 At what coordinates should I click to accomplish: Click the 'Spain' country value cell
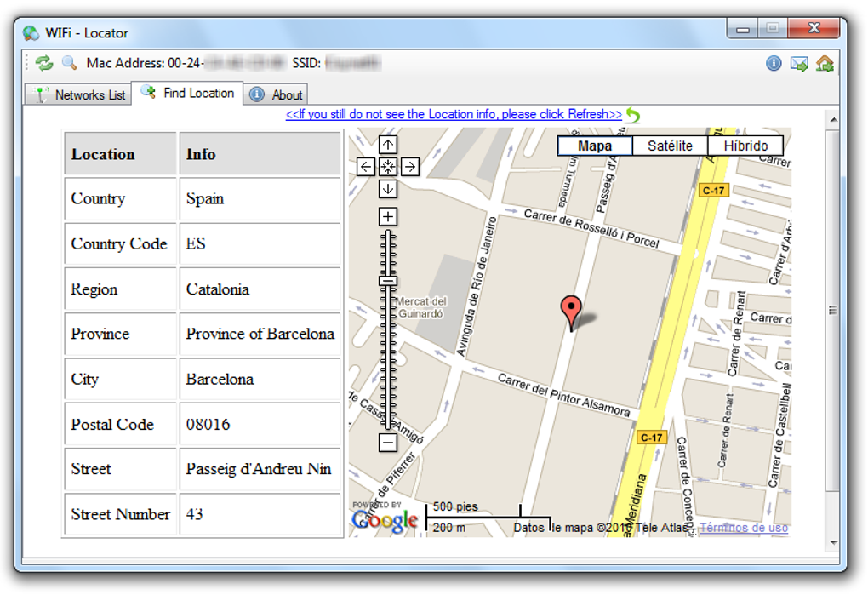coord(260,198)
